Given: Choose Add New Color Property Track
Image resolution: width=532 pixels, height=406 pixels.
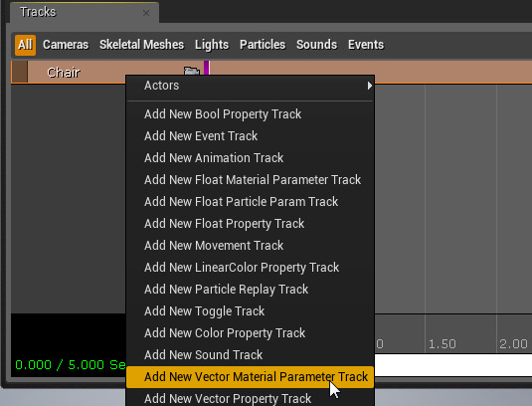Looking at the screenshot, I should [x=251, y=333].
